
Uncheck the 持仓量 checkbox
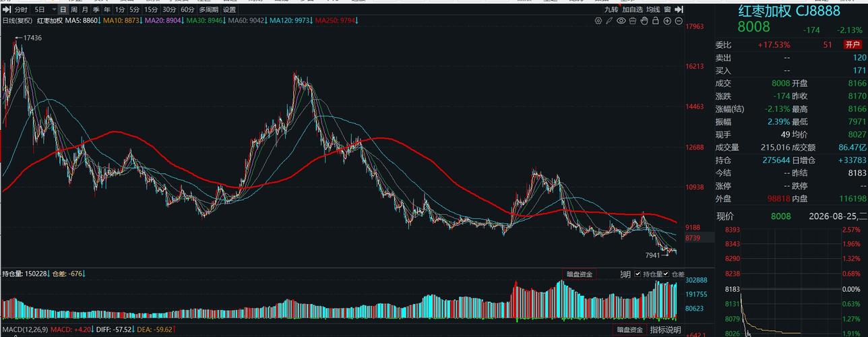[x=638, y=274]
